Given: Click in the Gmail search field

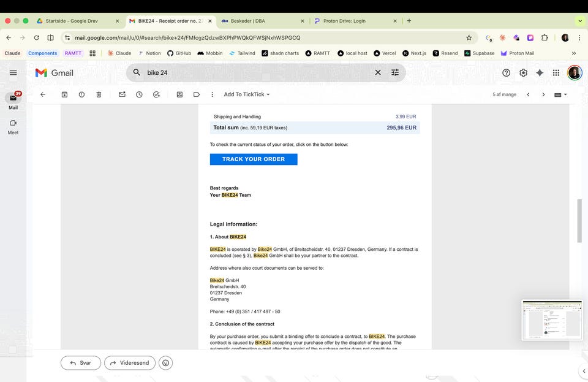Looking at the screenshot, I should pos(257,72).
